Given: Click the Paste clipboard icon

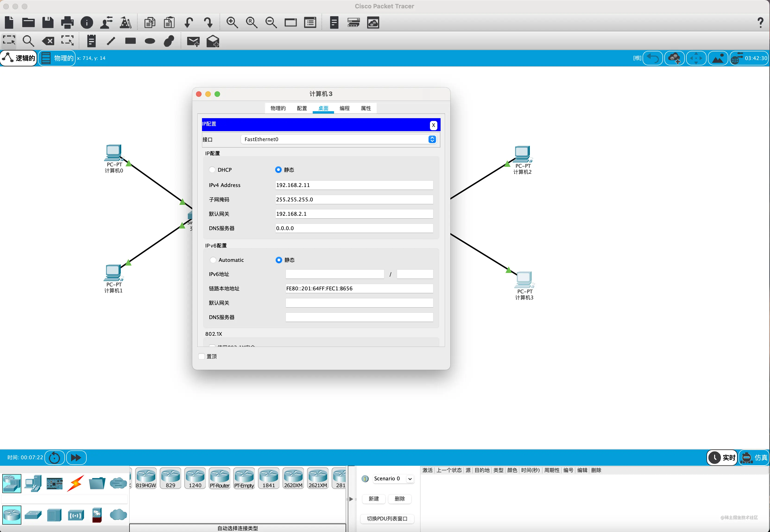Looking at the screenshot, I should [169, 22].
